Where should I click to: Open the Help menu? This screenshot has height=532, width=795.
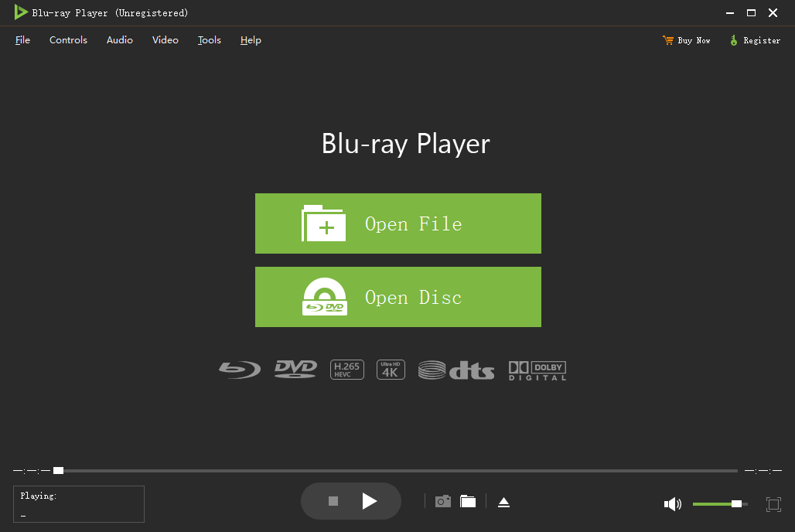[x=251, y=40]
